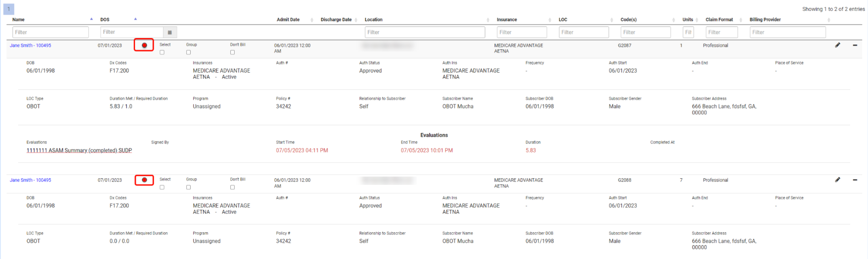The image size is (868, 259).
Task: Open the 1111111 ASAM Summary evaluation link
Action: point(79,150)
